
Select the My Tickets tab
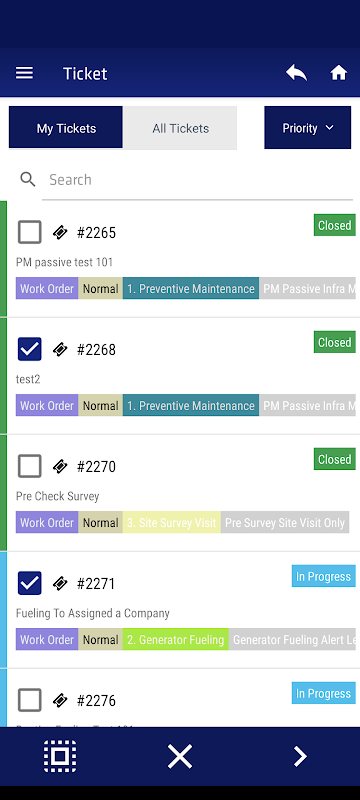(66, 128)
